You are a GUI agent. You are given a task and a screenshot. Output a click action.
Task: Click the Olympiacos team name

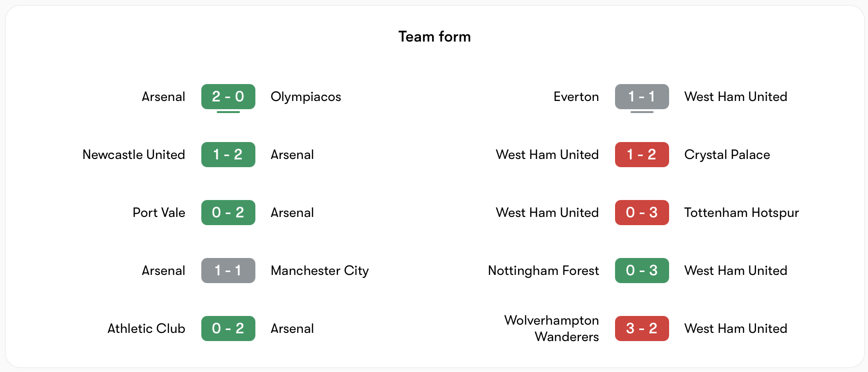tap(306, 97)
